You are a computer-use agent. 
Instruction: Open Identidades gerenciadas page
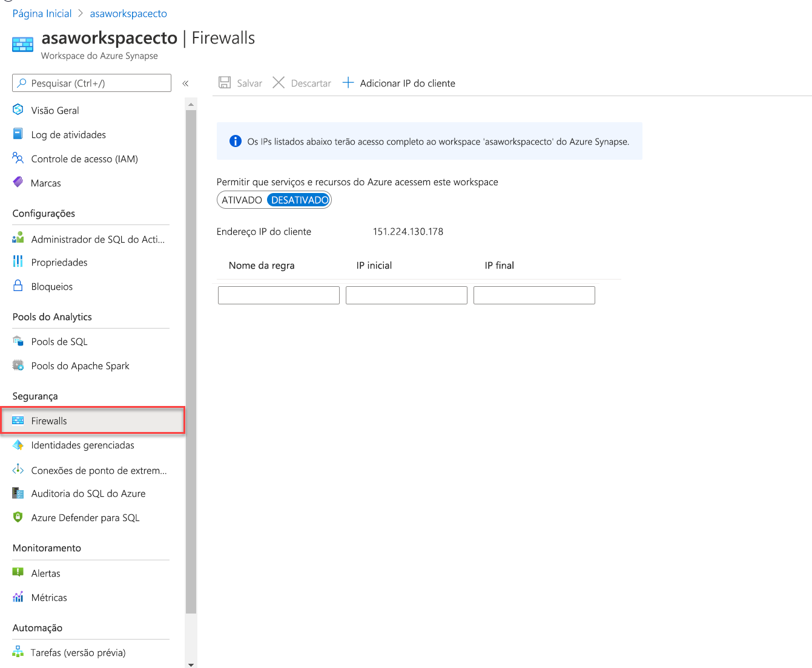click(83, 445)
